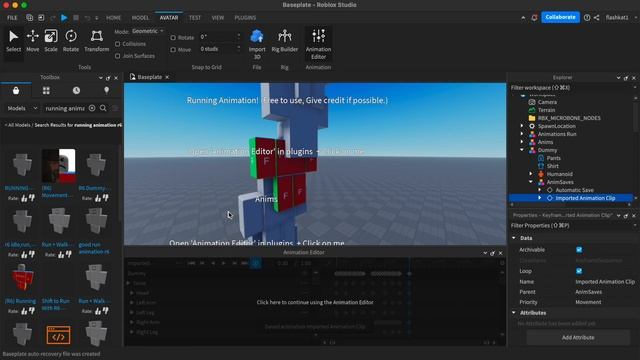Open the help icon beside Collaborate
The image size is (640, 360).
click(x=587, y=18)
